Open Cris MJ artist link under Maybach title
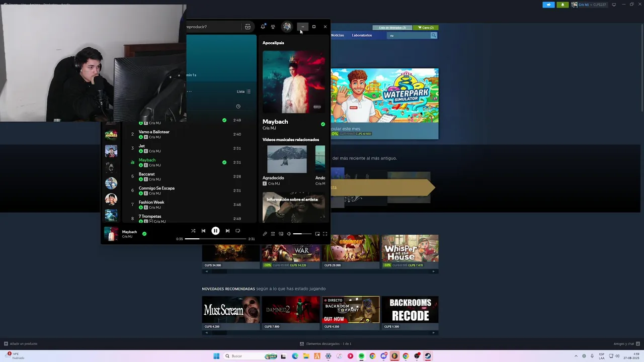The height and width of the screenshot is (362, 644). (269, 128)
